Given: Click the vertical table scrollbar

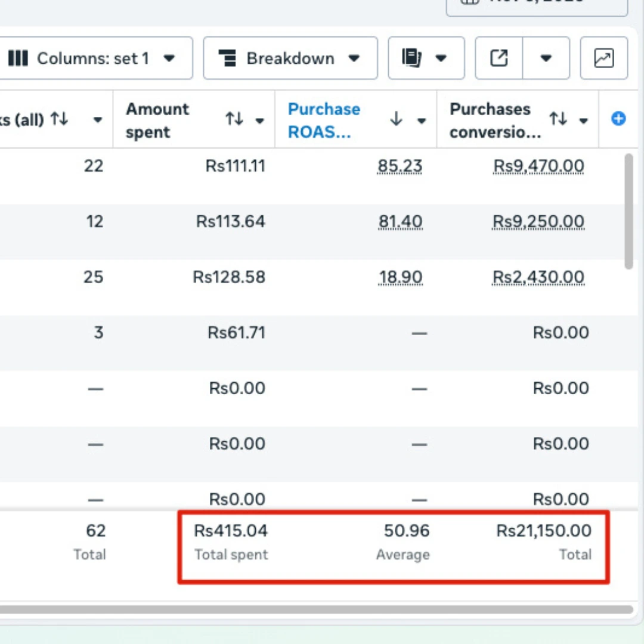Looking at the screenshot, I should pos(628,212).
